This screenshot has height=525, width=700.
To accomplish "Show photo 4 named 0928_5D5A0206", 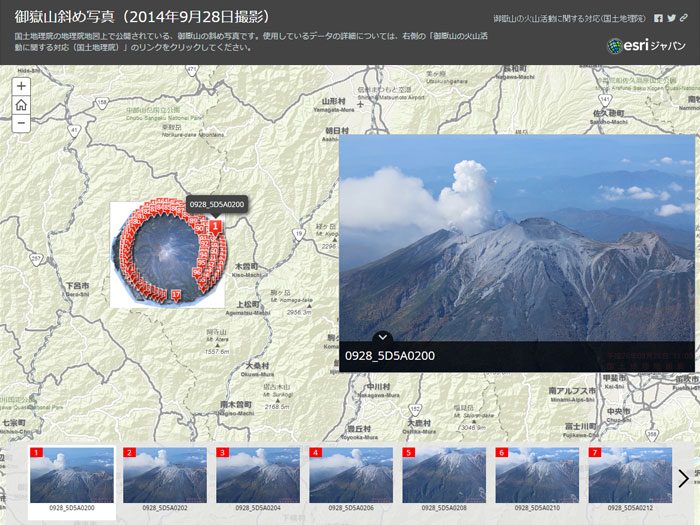I will click(x=350, y=475).
